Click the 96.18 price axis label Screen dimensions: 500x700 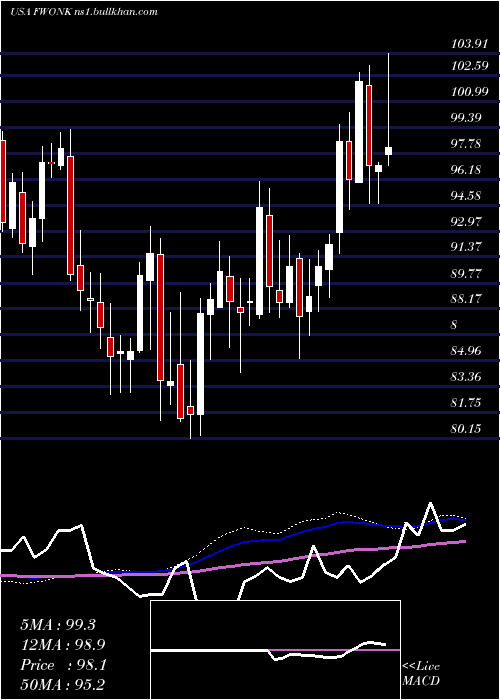(467, 170)
